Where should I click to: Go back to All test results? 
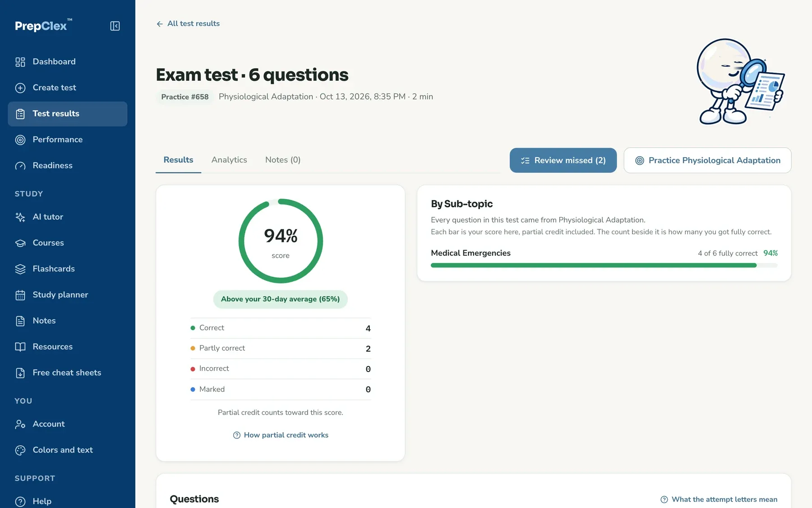pyautogui.click(x=188, y=23)
